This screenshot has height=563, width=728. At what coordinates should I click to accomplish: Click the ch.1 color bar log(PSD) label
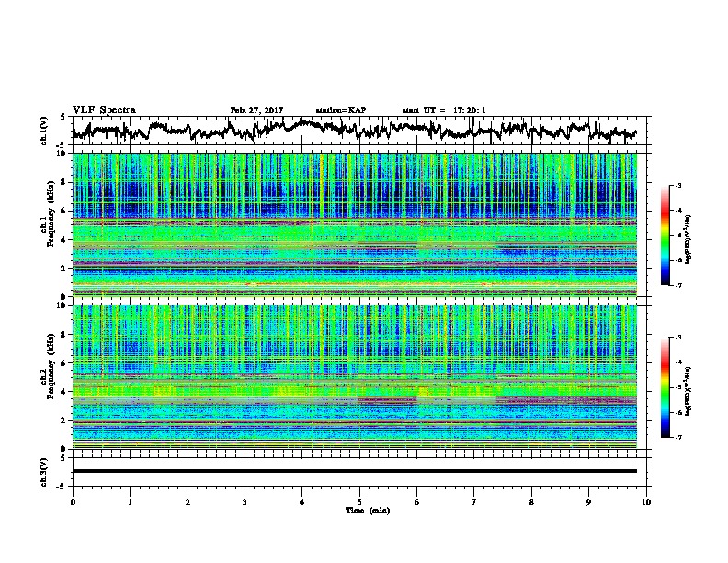(x=688, y=239)
